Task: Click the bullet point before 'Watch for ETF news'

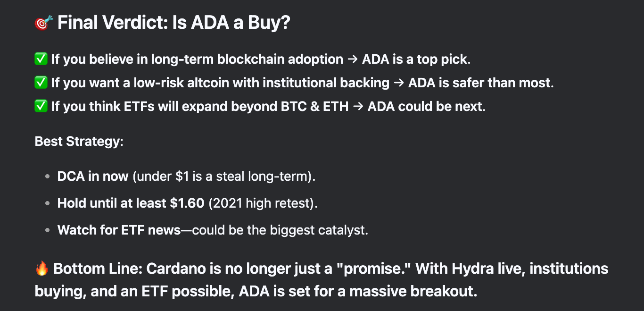Action: click(x=47, y=231)
